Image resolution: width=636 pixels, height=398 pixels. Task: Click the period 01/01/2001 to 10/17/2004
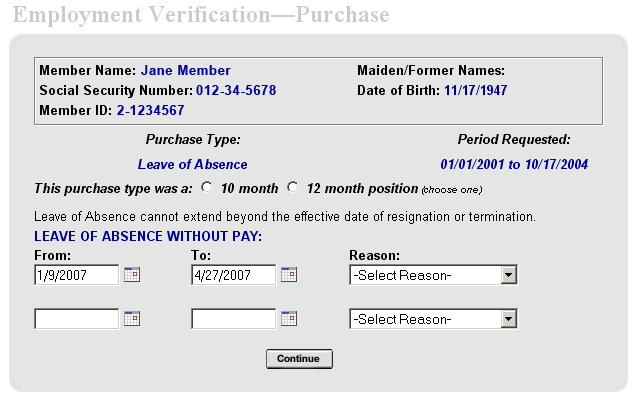[514, 164]
